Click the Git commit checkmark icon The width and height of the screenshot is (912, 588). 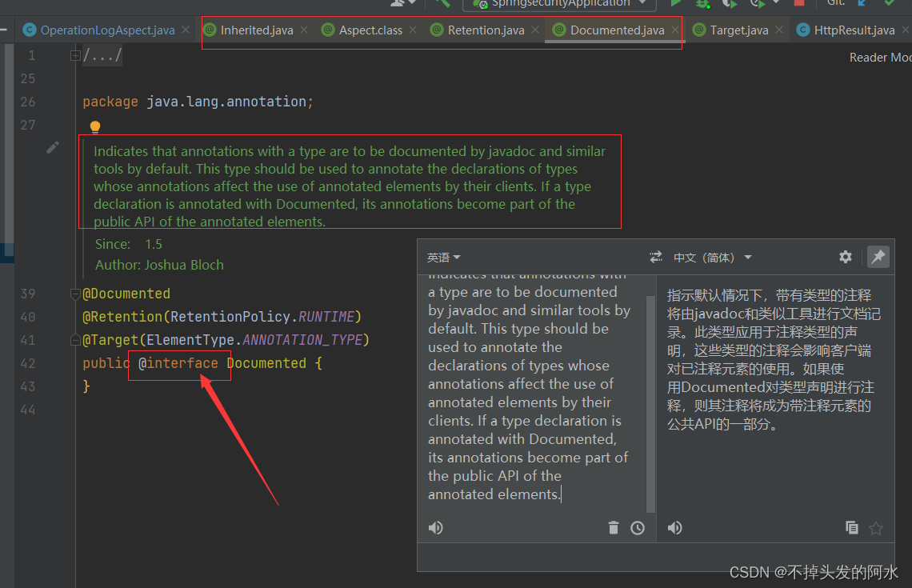click(890, 3)
